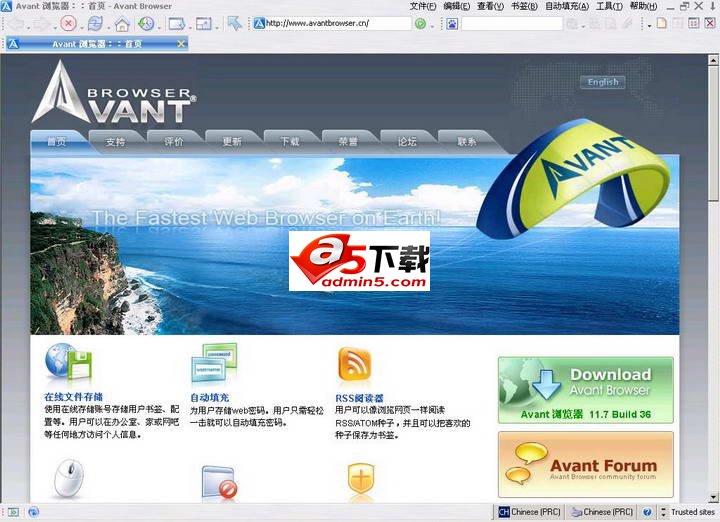Go to the Home page icon
The width and height of the screenshot is (720, 522).
point(122,23)
